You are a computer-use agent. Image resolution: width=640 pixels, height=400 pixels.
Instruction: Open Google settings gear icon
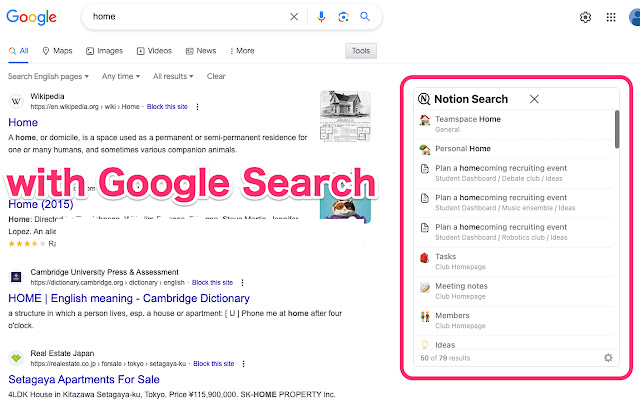[x=585, y=17]
